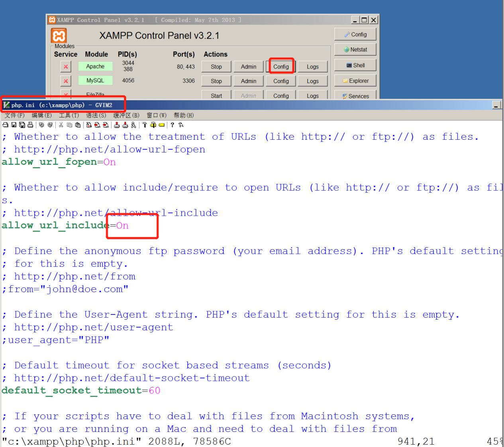Click the Make hammer icon
504x447 pixels.
point(145,125)
